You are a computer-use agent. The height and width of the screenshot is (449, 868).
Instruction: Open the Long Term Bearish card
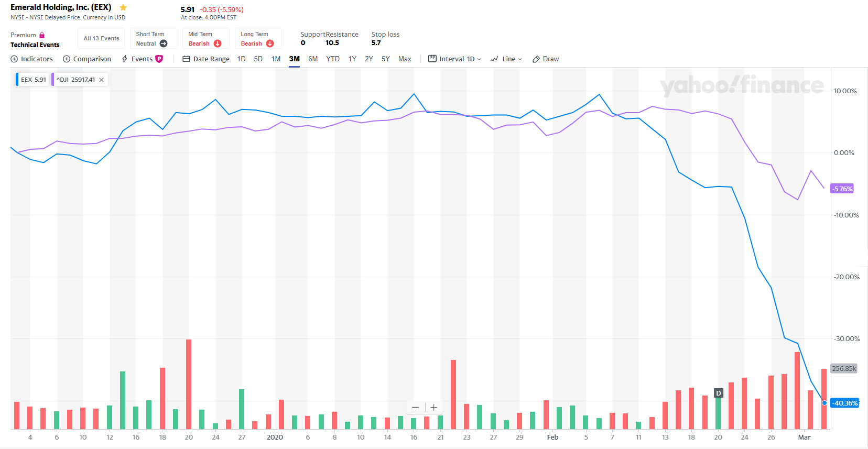[x=258, y=38]
